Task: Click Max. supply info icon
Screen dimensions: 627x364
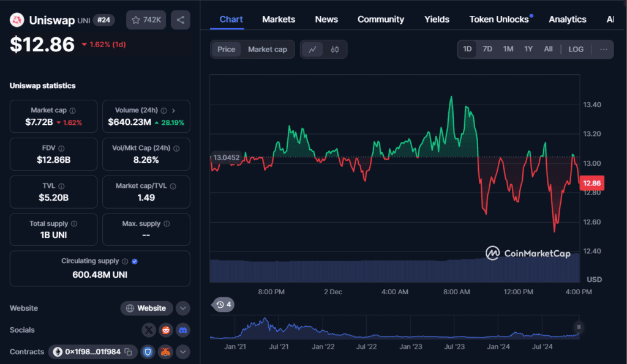Action: (x=167, y=224)
